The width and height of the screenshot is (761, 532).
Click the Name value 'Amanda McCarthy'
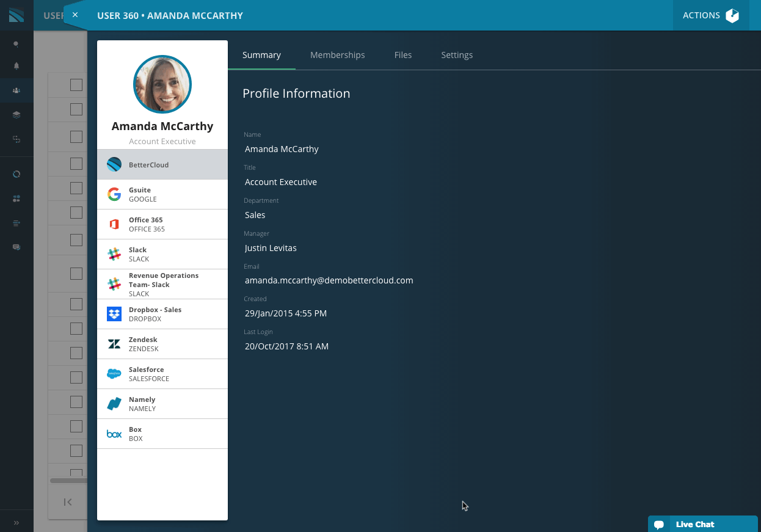(x=282, y=149)
